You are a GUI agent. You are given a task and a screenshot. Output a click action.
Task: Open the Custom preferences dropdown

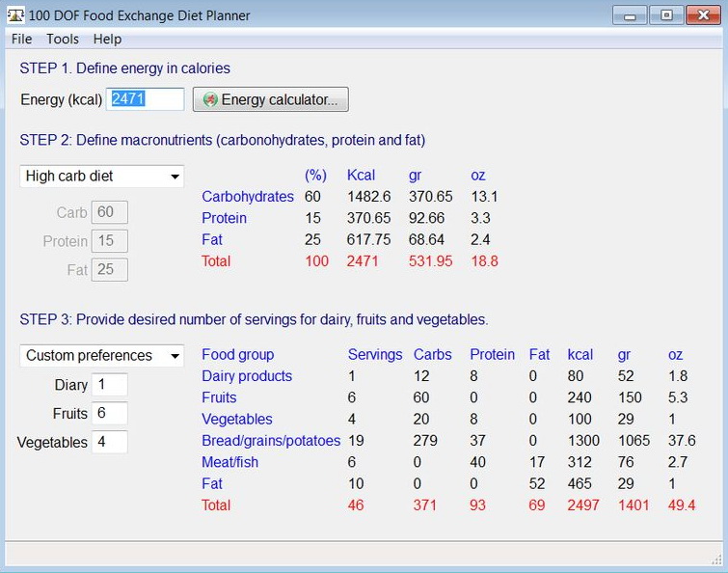tap(175, 356)
